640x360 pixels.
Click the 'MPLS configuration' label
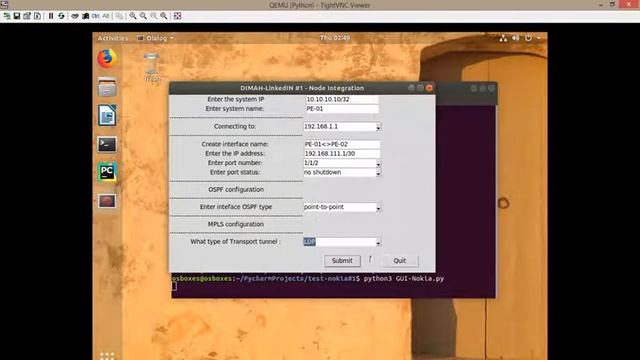click(236, 224)
